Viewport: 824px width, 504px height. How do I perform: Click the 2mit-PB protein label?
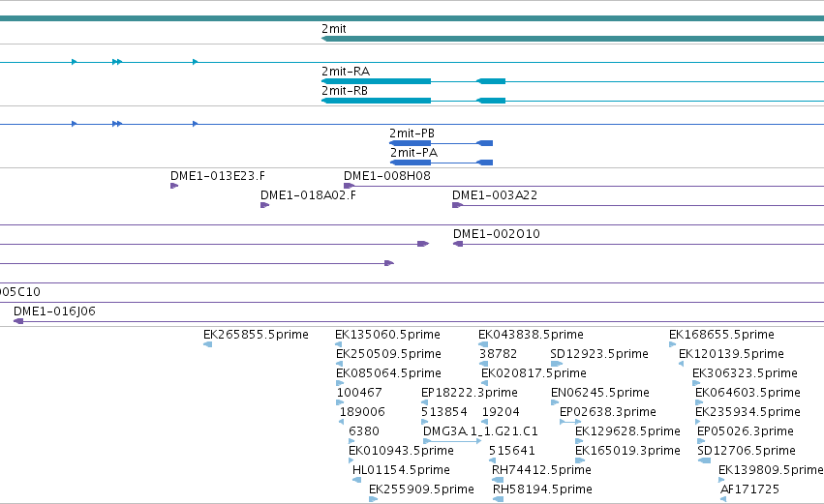pyautogui.click(x=412, y=133)
